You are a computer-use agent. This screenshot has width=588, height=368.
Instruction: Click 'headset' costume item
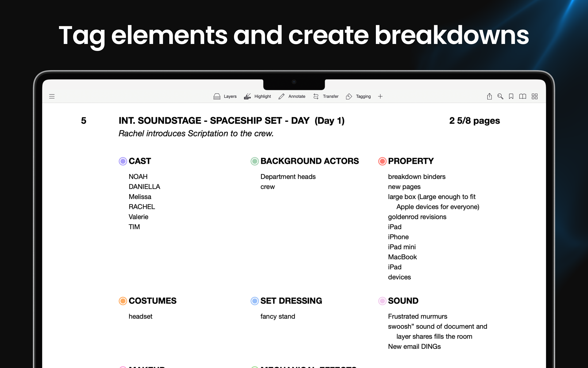(x=140, y=316)
